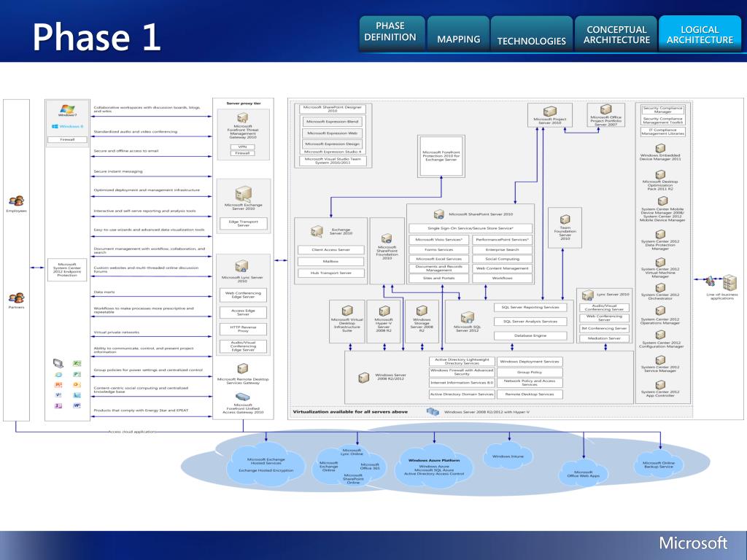Viewport: 747px width, 560px height.
Task: Select the Database Engine box
Action: point(530,335)
